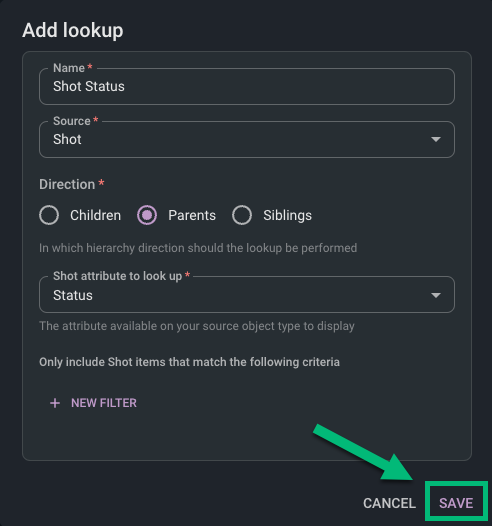
Task: Click the Parents label text
Action: (x=192, y=215)
